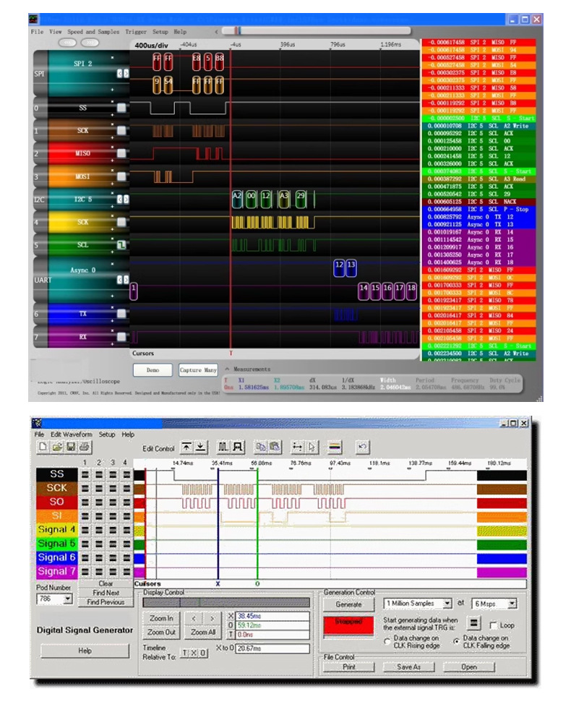Click the Capture Many button

[x=198, y=370]
